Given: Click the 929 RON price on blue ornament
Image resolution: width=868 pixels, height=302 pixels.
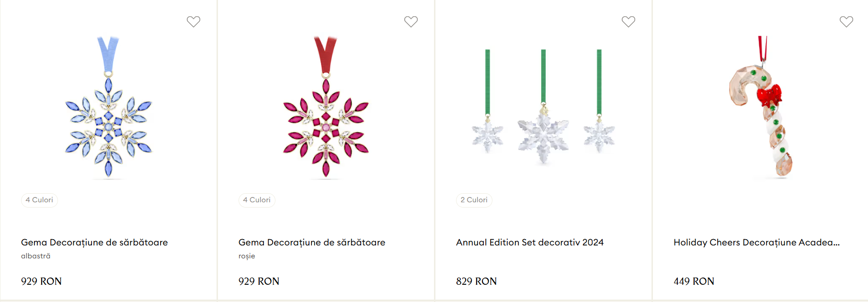Looking at the screenshot, I should click(41, 281).
